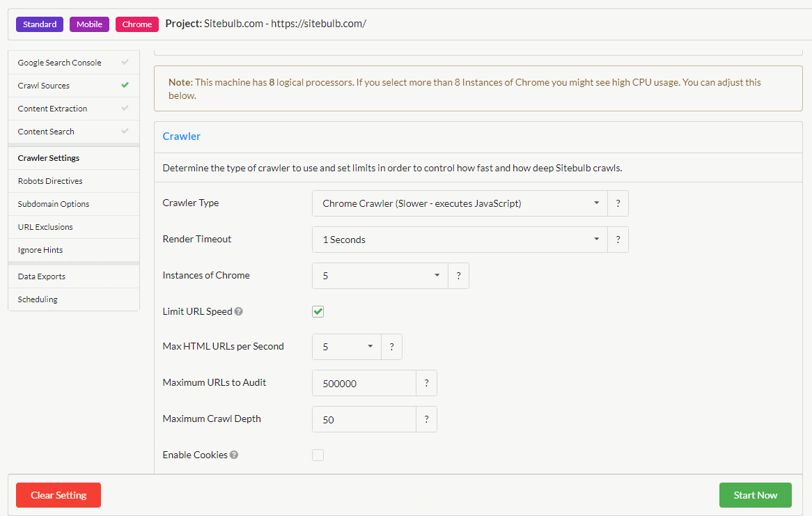Click the Instances of Chrome label
The image size is (812, 516).
[206, 275]
